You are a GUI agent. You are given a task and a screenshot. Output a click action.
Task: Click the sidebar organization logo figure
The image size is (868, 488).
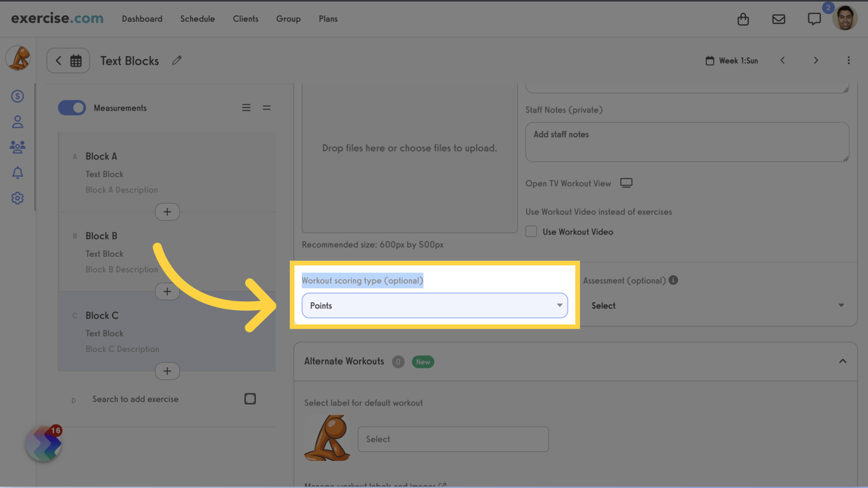tap(18, 58)
